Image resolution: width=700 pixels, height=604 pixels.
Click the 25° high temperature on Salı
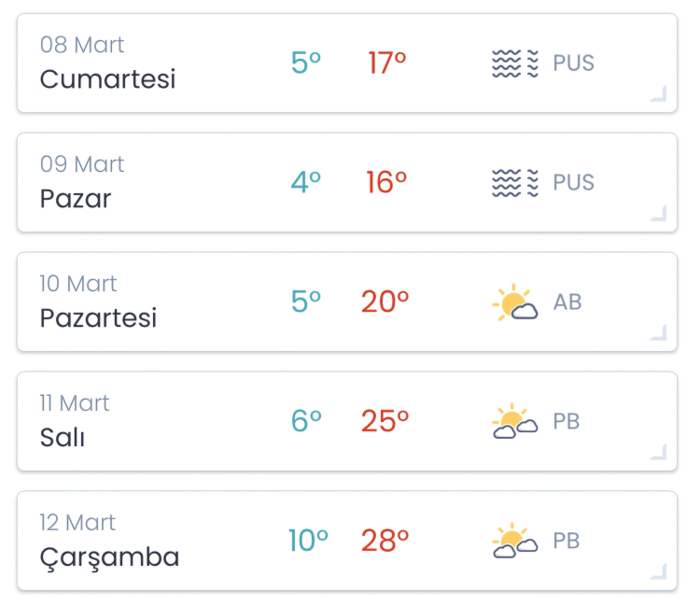click(x=385, y=421)
